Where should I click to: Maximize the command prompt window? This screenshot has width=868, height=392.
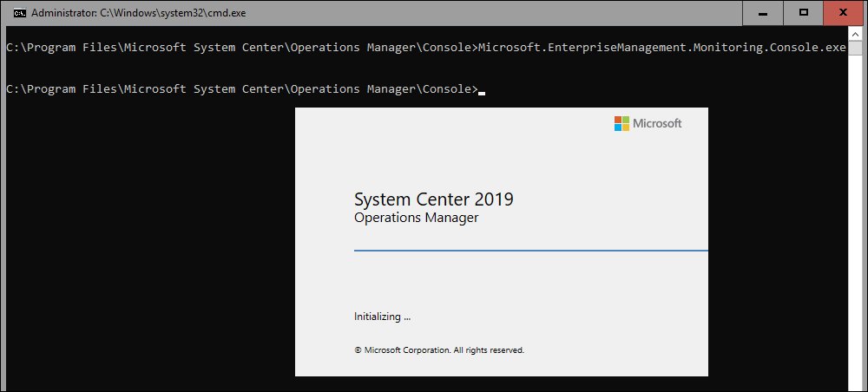pos(803,13)
